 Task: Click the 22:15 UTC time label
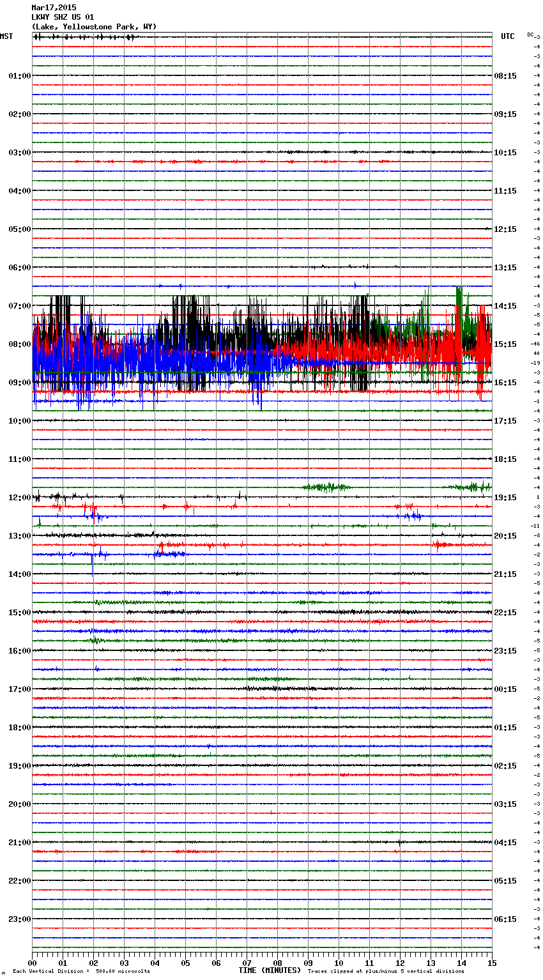(505, 613)
